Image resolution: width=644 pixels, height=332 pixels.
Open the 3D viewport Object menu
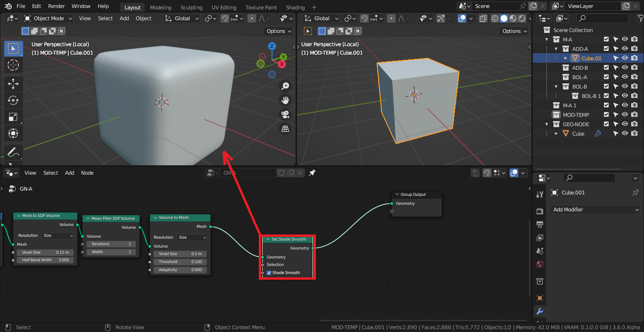click(x=144, y=18)
